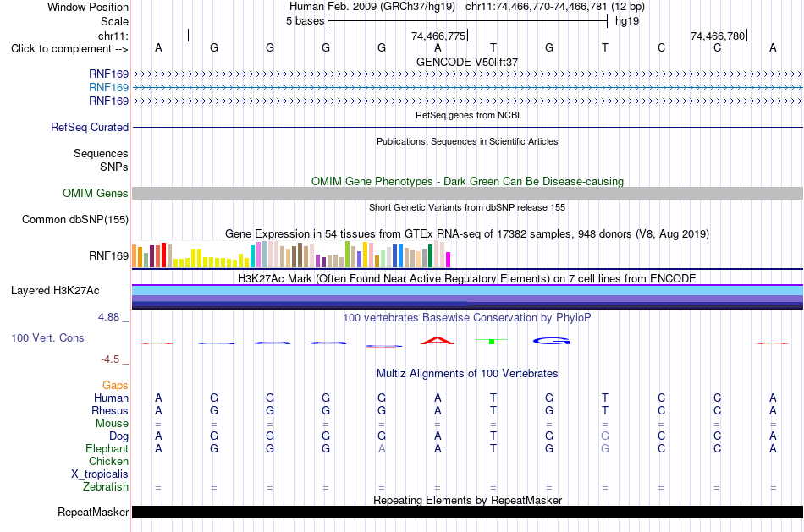Click the light blue RNF169 transcript arrows
Viewport: 804px width, 532px height.
(468, 88)
